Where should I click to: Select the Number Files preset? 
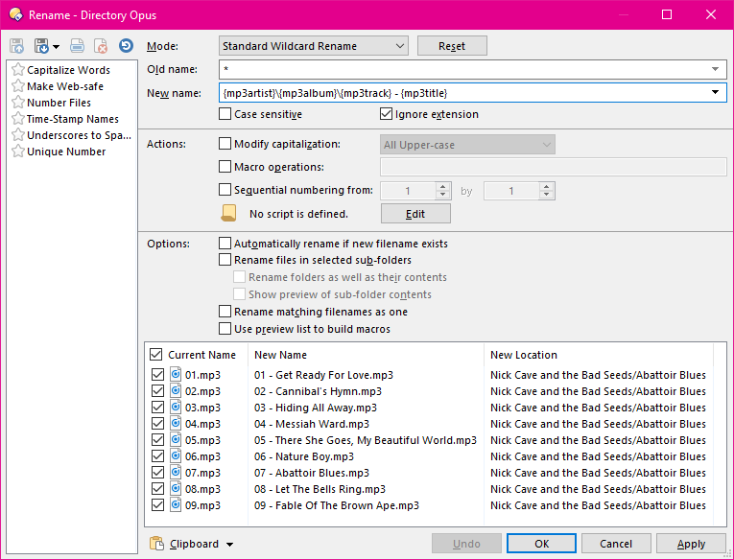click(59, 103)
